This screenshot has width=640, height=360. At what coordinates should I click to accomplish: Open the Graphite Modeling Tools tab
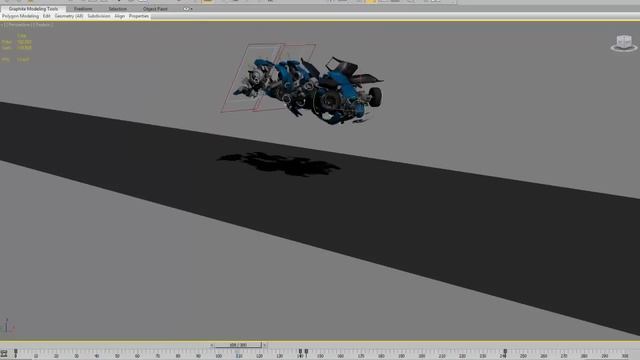click(33, 9)
